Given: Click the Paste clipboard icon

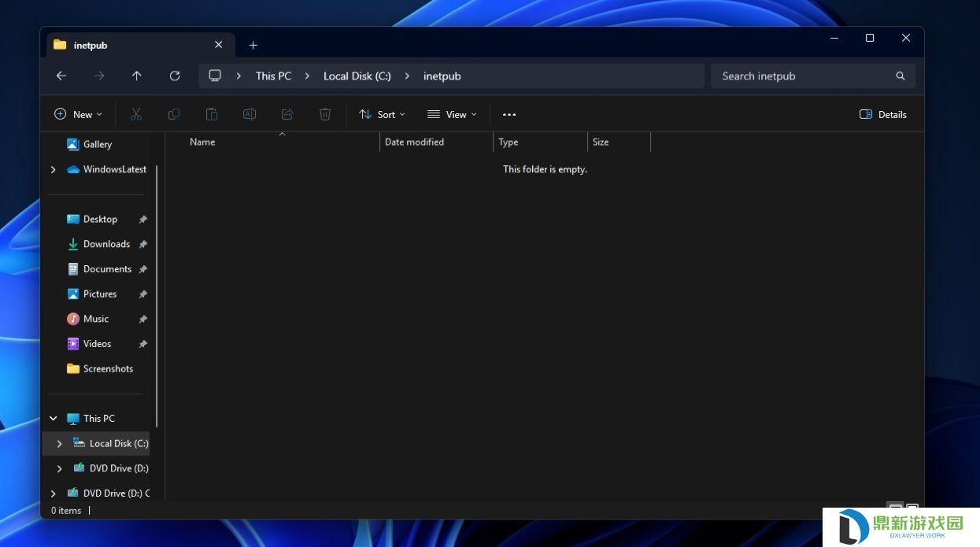Looking at the screenshot, I should coord(212,114).
